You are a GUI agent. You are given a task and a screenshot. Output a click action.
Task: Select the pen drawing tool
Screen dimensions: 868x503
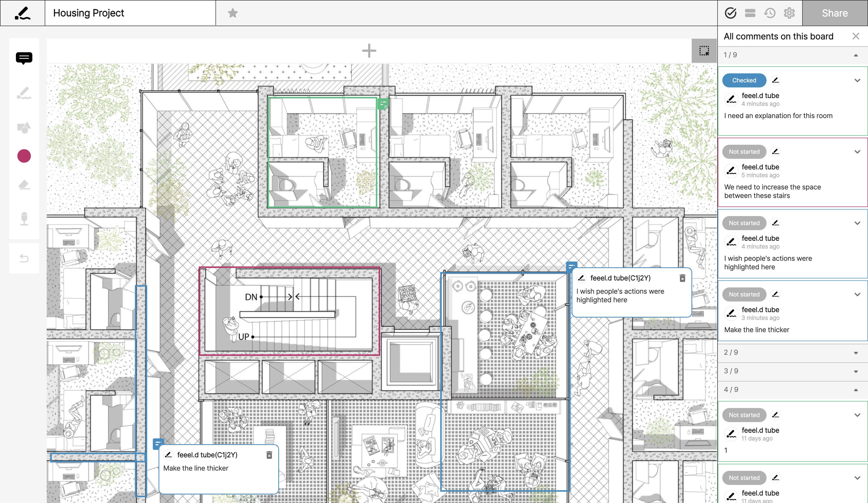[24, 93]
